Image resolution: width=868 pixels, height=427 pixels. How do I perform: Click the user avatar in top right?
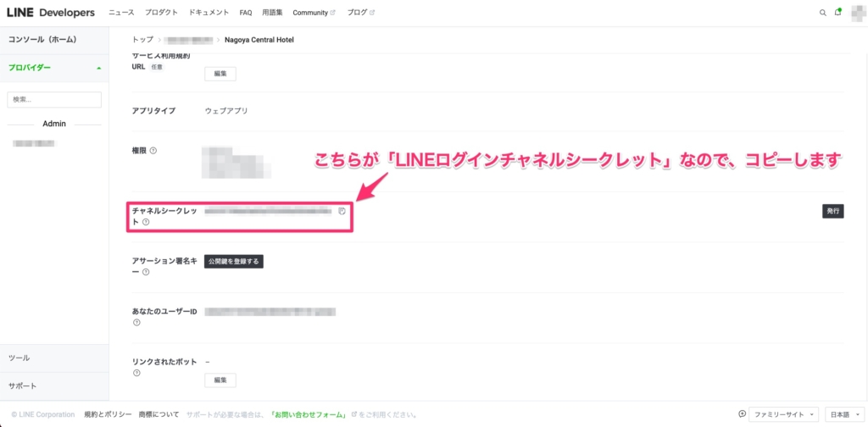[x=856, y=12]
